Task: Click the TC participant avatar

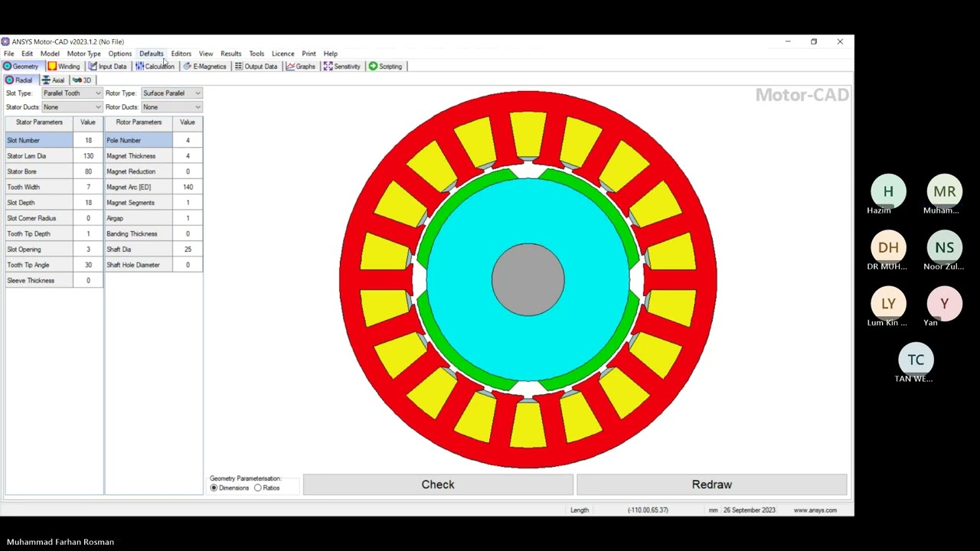Action: coord(916,360)
